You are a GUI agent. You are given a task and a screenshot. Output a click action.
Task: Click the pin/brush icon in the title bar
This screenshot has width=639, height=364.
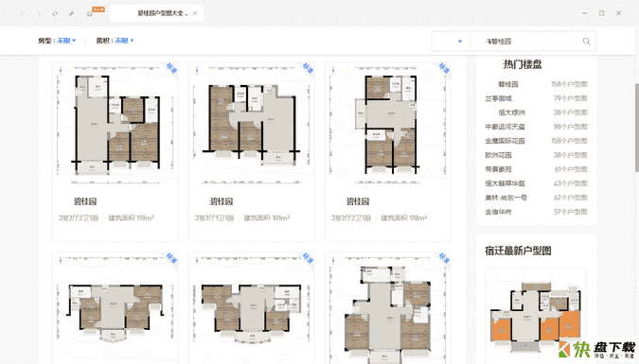(72, 13)
